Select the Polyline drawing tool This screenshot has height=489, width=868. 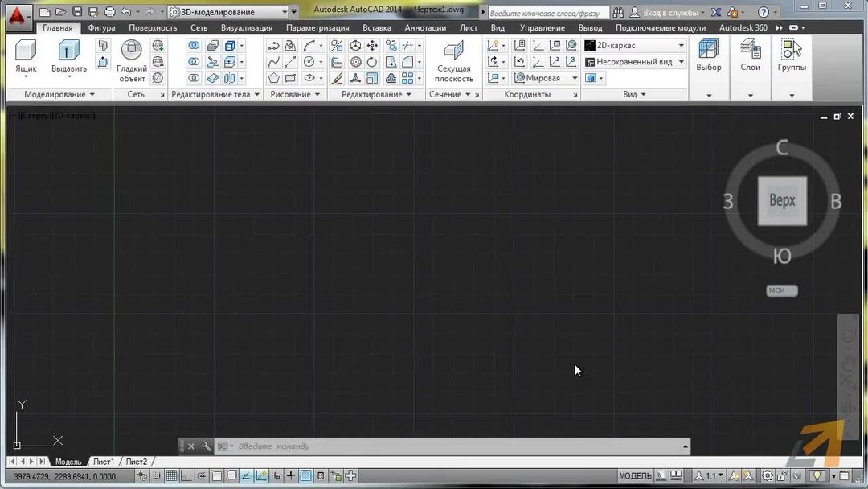click(x=273, y=45)
